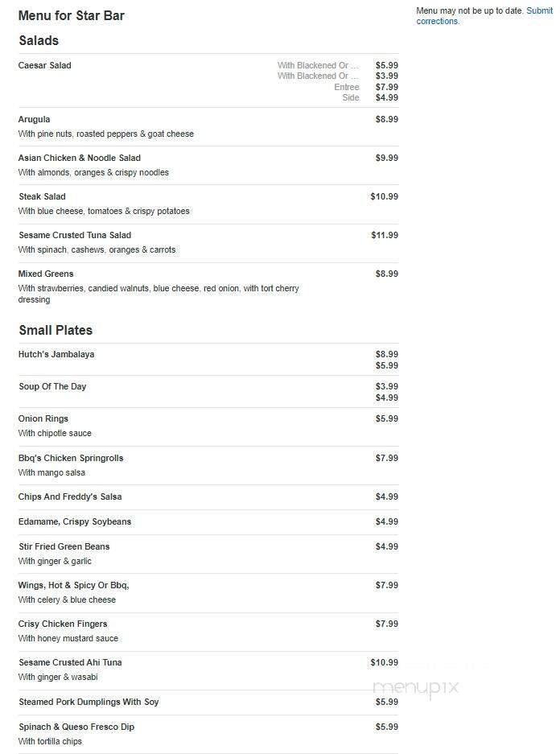Select Sesame Crusted Ahi Tuna
Viewport: 560px width, 754px height.
pyautogui.click(x=71, y=662)
